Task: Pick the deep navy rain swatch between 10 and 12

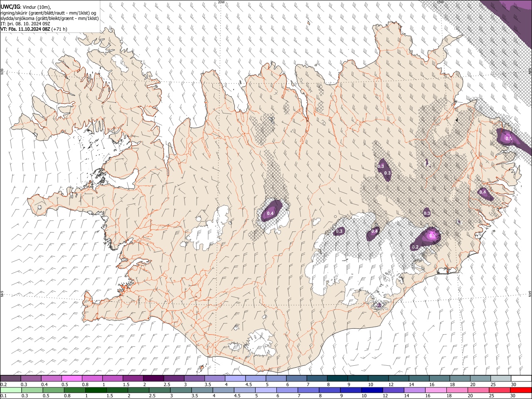Action: [372, 390]
